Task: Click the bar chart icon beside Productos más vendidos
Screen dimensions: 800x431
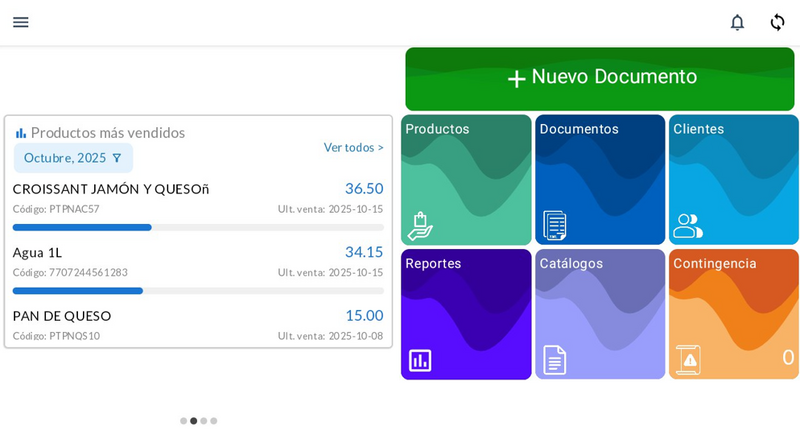Action: [21, 133]
